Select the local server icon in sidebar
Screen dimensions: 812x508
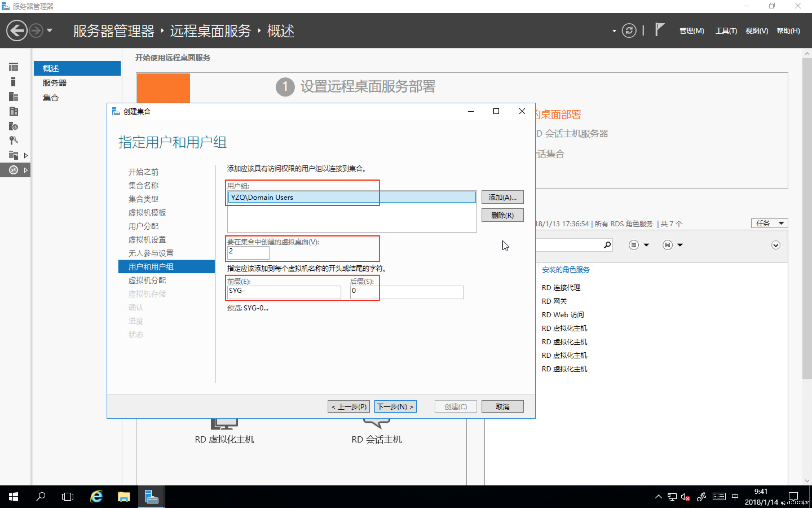14,82
